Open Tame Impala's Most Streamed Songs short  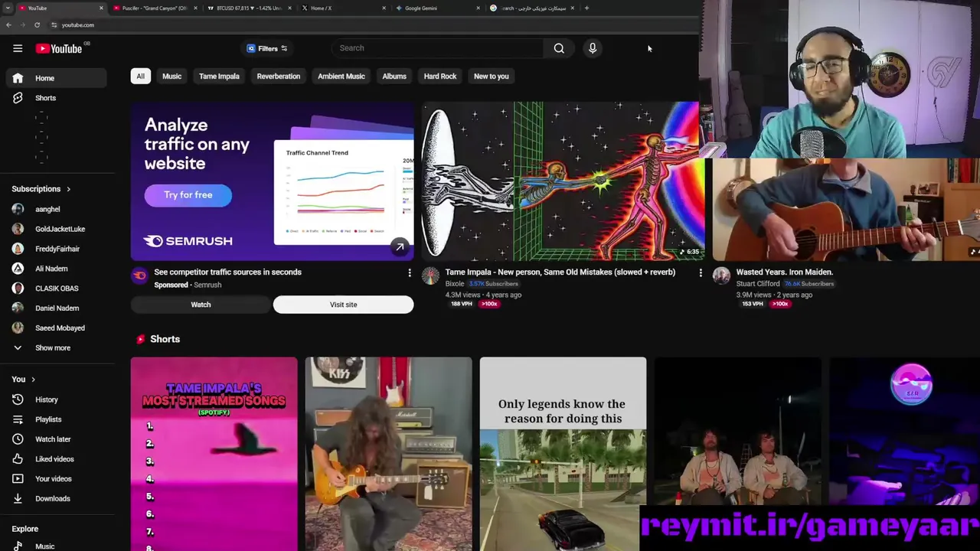[214, 454]
